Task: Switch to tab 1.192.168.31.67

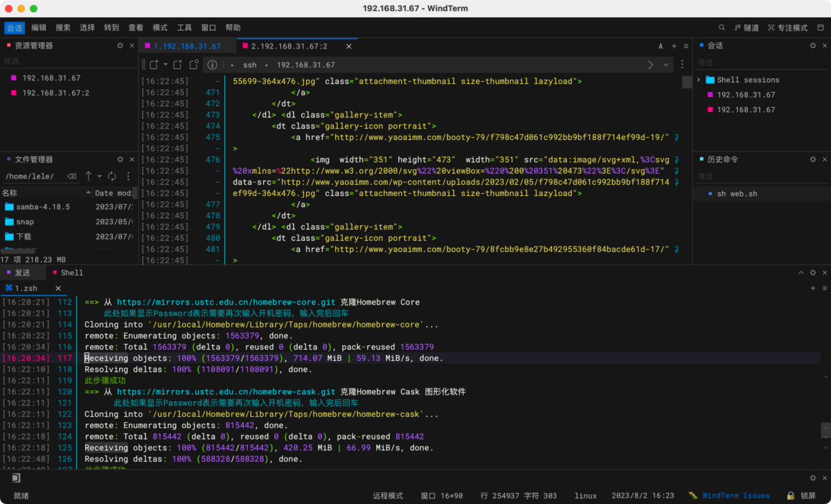Action: pyautogui.click(x=187, y=46)
